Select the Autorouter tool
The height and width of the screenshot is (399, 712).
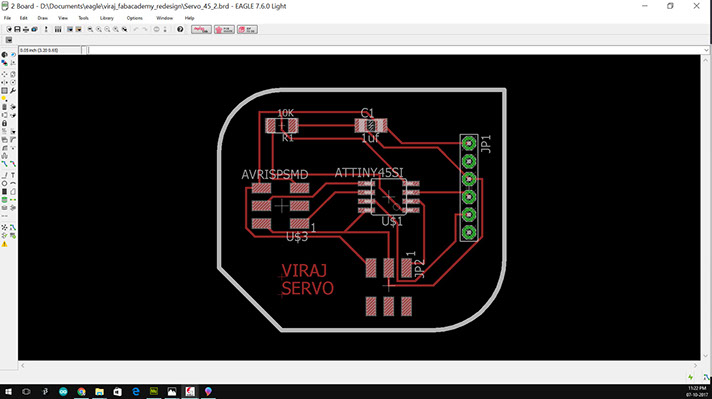13,227
